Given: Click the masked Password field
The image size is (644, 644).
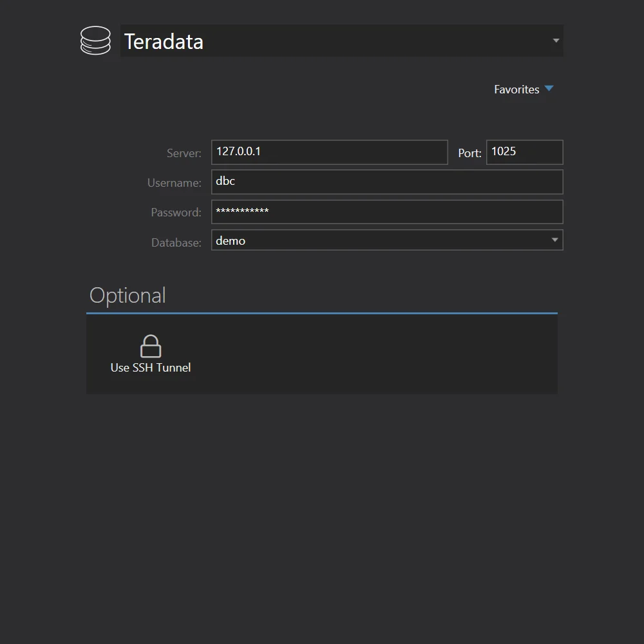Looking at the screenshot, I should click(x=386, y=211).
